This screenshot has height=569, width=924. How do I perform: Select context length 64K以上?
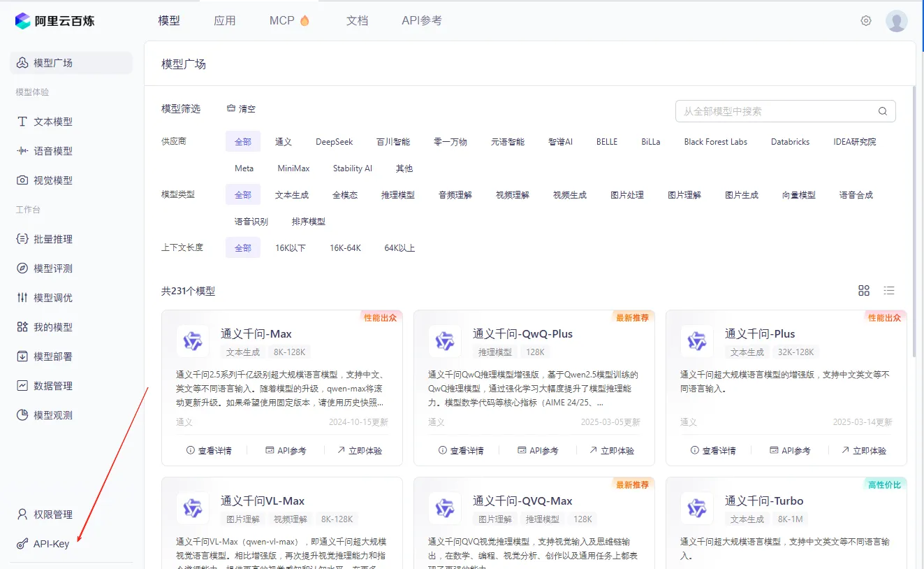click(x=400, y=248)
